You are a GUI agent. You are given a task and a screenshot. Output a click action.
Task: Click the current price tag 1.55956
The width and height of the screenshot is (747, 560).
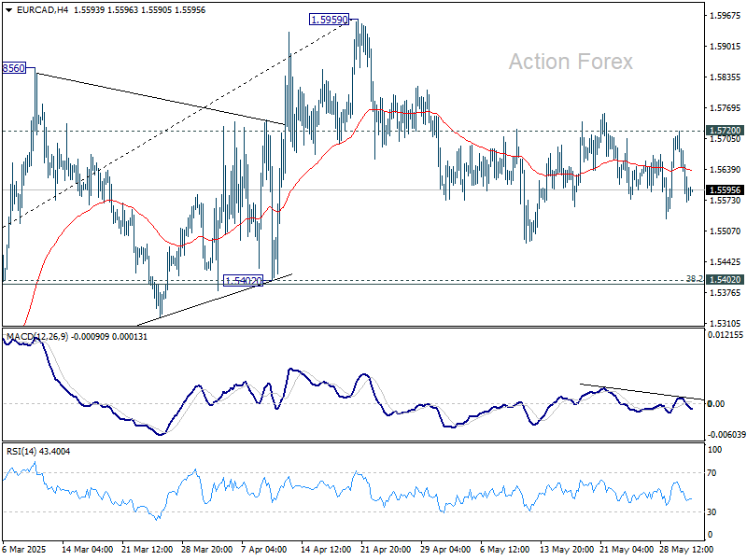click(x=726, y=190)
